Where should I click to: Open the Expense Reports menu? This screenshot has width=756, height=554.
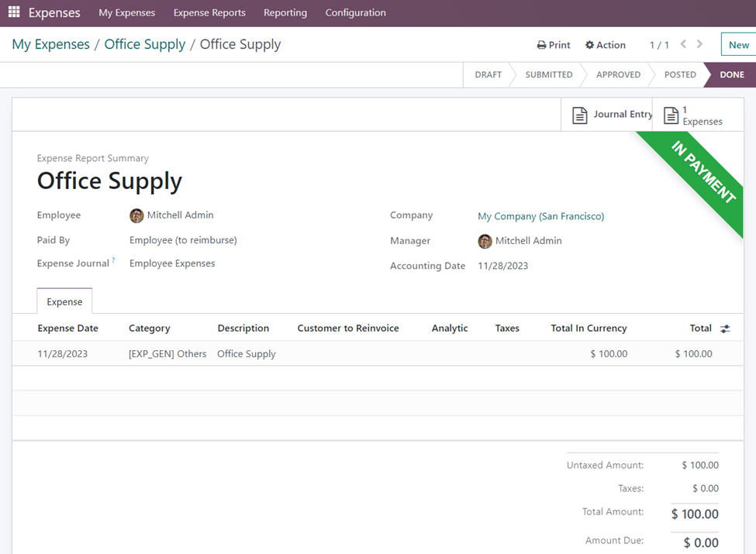coord(209,12)
